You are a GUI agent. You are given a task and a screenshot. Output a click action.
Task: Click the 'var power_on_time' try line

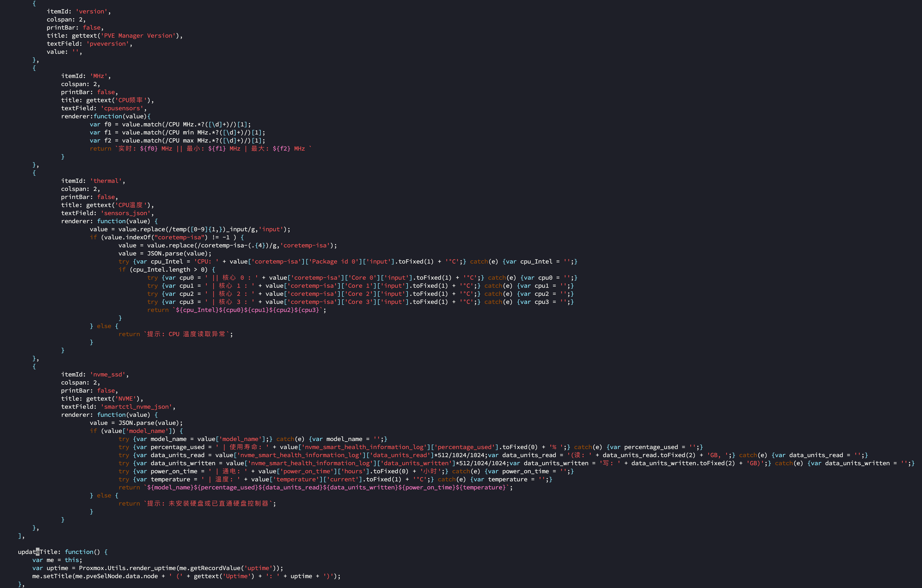346,471
